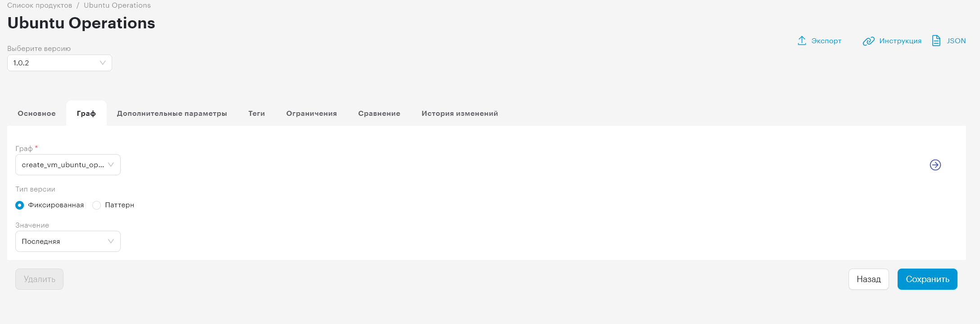This screenshot has height=324, width=980.
Task: Click the Инструкция link chain icon
Action: (868, 41)
